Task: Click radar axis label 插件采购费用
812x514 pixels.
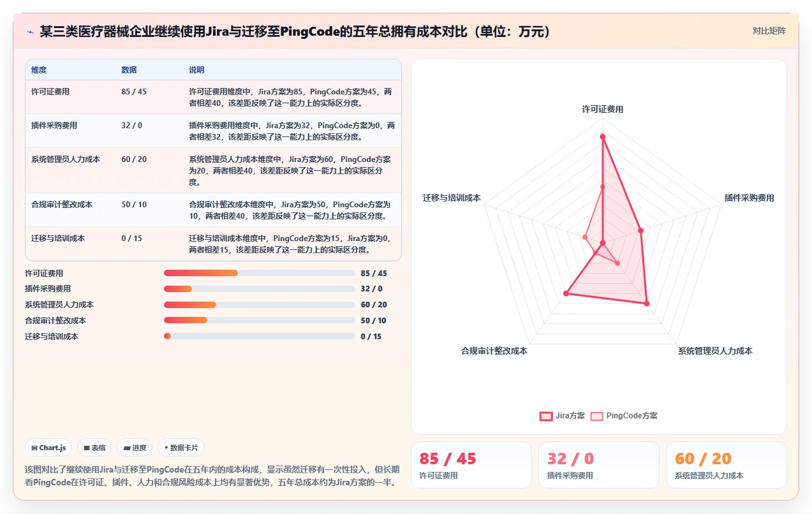Action: point(749,198)
